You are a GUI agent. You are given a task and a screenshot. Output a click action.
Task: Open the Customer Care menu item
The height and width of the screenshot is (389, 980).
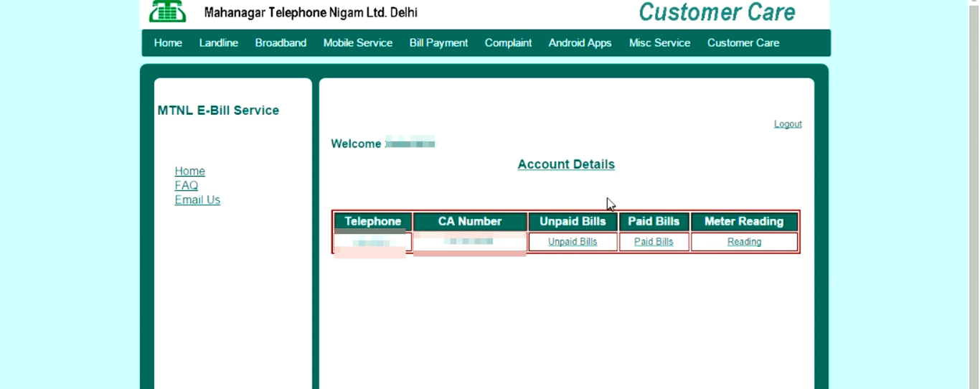pyautogui.click(x=743, y=43)
